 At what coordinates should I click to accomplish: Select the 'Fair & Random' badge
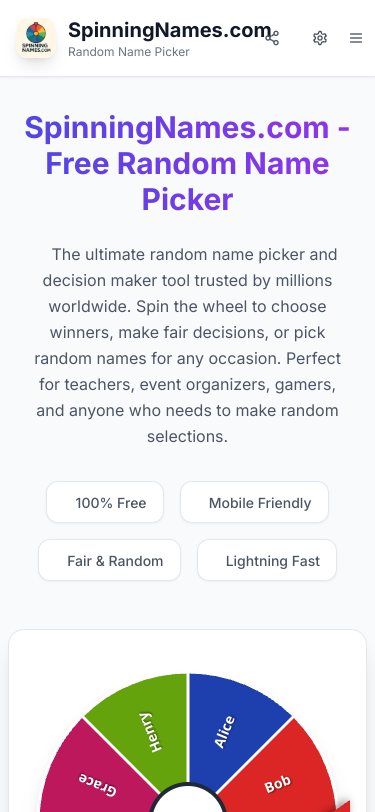click(x=109, y=560)
